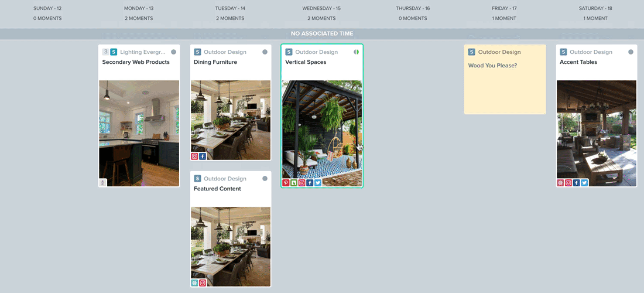Image resolution: width=644 pixels, height=293 pixels.
Task: Click S story icon on Lighting Evergreen card
Action: coord(114,52)
